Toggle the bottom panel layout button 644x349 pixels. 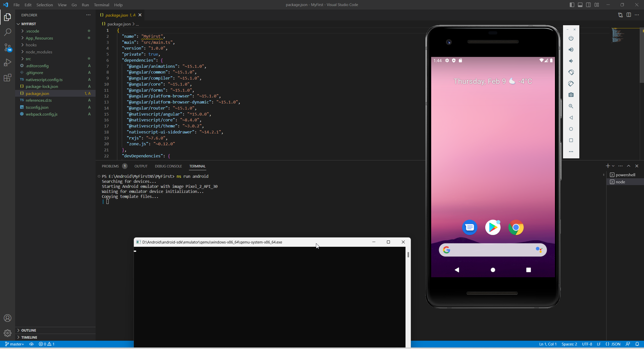580,5
